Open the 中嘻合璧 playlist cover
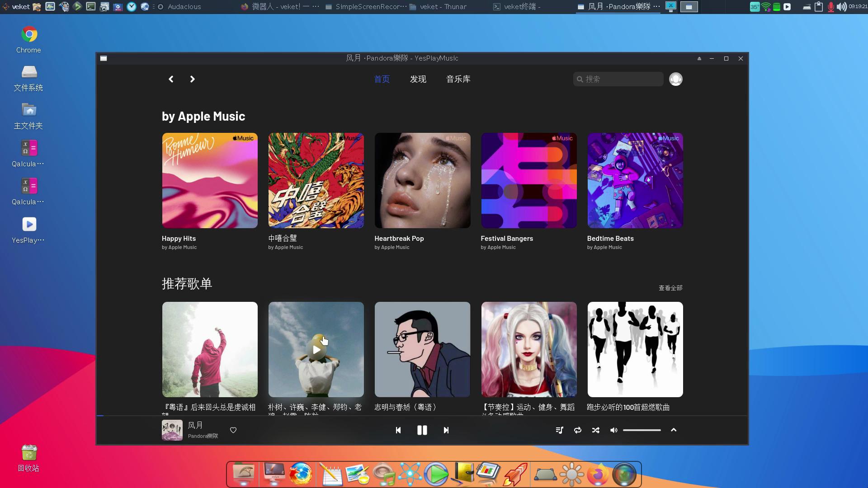The image size is (868, 488). [x=316, y=180]
